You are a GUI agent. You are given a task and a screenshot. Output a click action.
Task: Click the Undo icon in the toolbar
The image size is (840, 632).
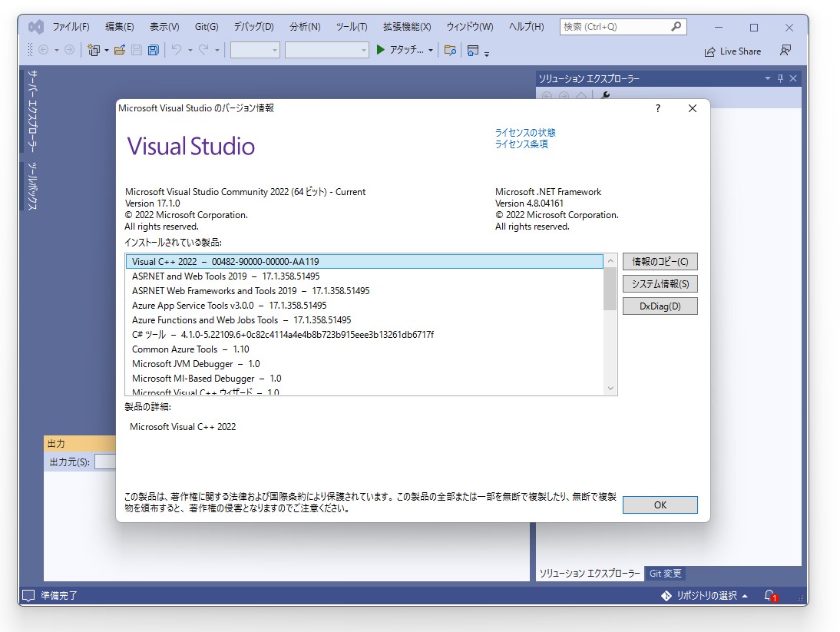[177, 50]
